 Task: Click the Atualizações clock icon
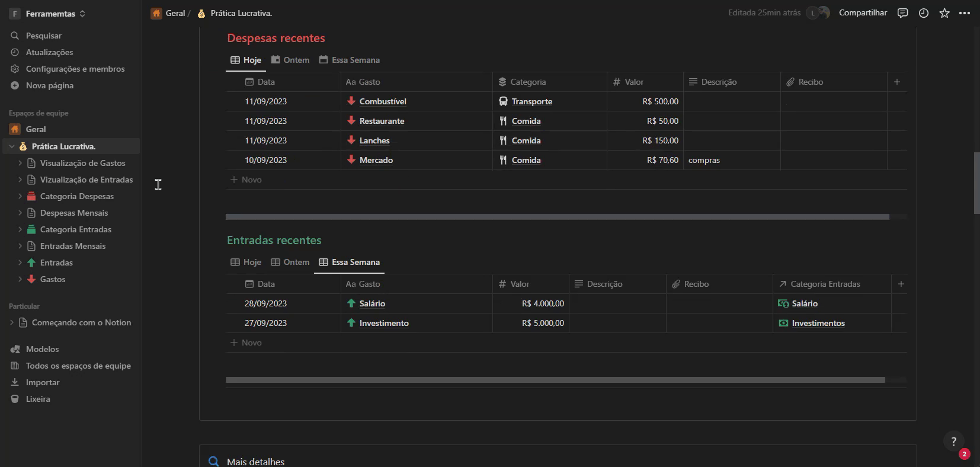coord(15,52)
